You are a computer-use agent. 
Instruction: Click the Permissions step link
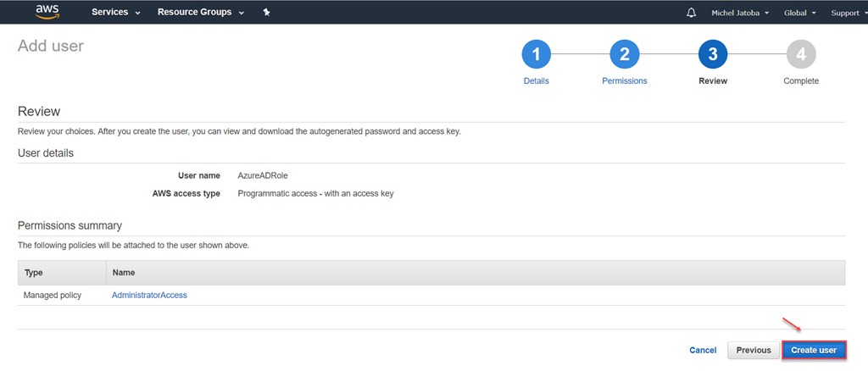click(625, 80)
